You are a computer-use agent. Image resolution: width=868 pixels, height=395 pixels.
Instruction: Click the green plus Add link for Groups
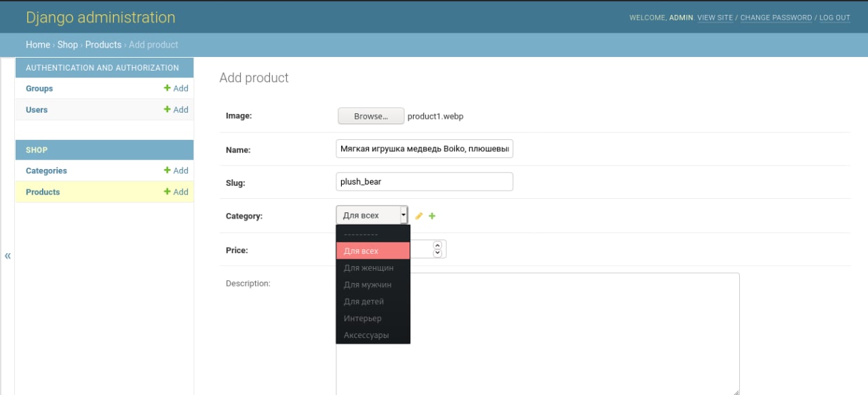pyautogui.click(x=176, y=88)
